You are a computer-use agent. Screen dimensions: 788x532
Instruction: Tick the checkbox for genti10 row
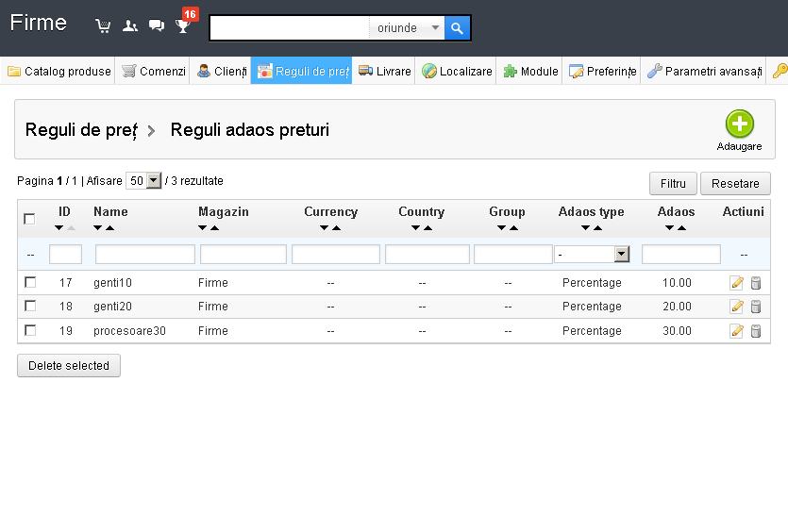[30, 282]
